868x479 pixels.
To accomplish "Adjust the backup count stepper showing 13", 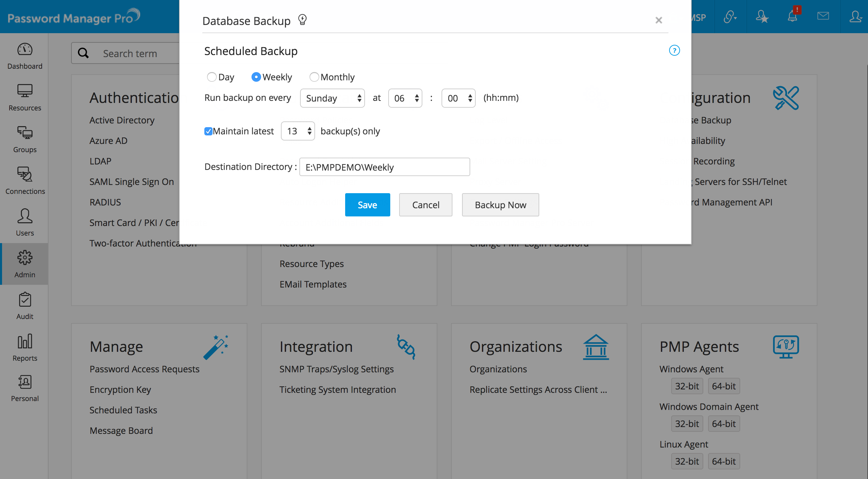I will [x=298, y=131].
